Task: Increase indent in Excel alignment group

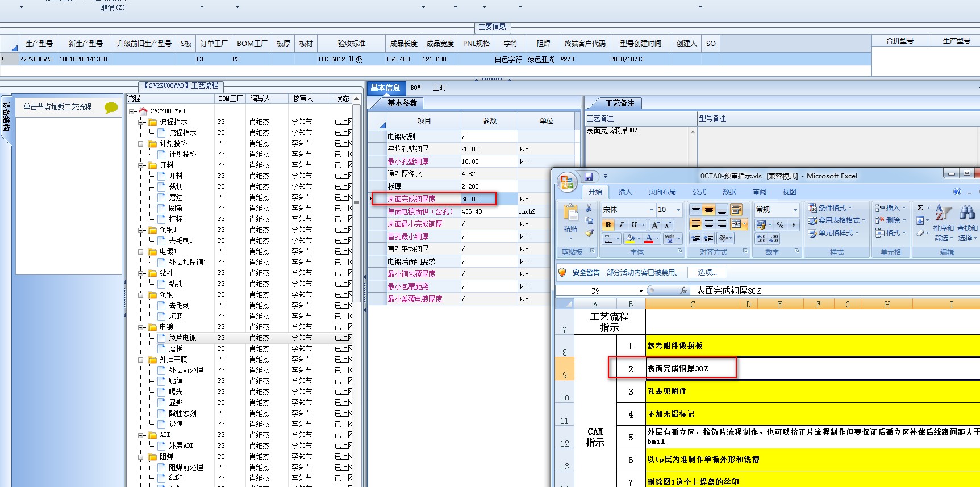Action: click(709, 238)
